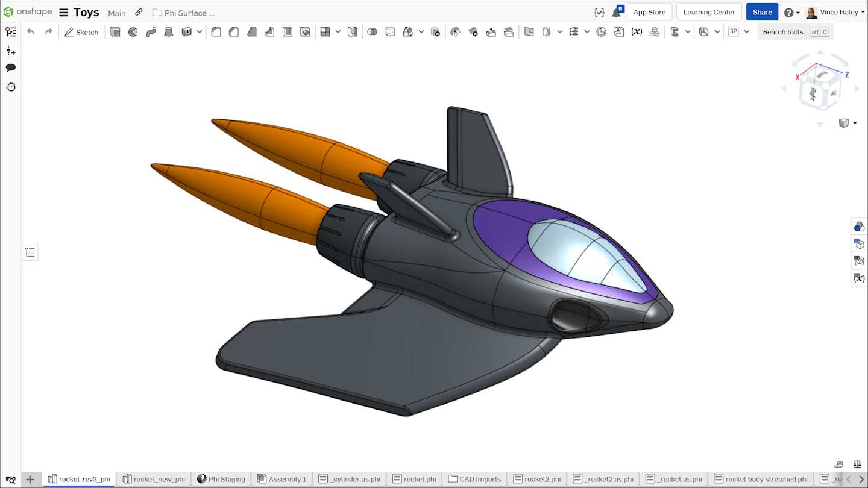Open the Variable (x) creation tool
The width and height of the screenshot is (868, 488).
(x=637, y=31)
